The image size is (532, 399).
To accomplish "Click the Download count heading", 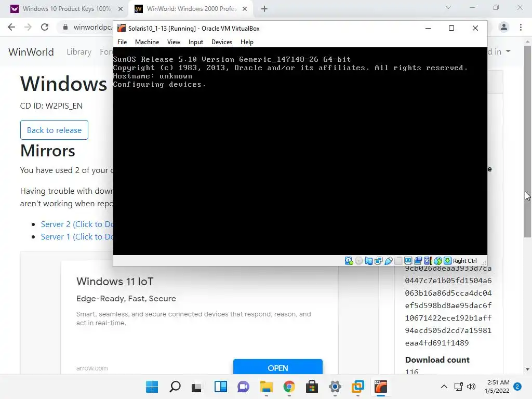I will (437, 360).
